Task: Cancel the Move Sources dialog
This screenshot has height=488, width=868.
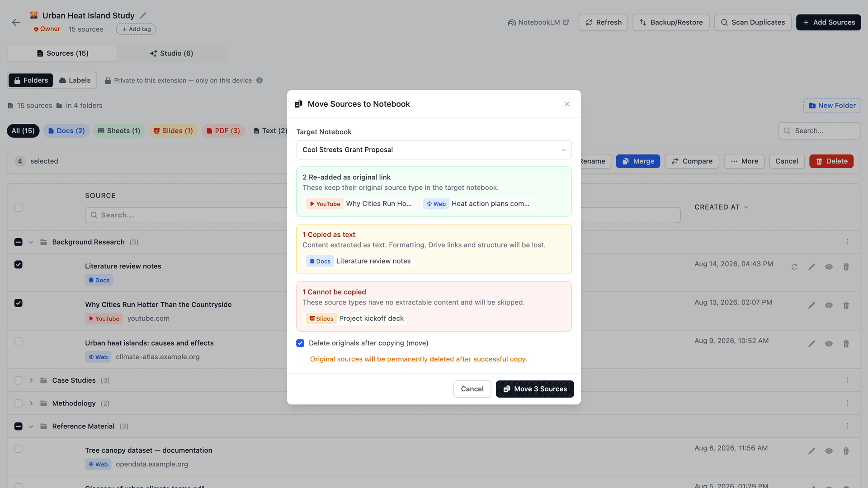Action: point(472,389)
